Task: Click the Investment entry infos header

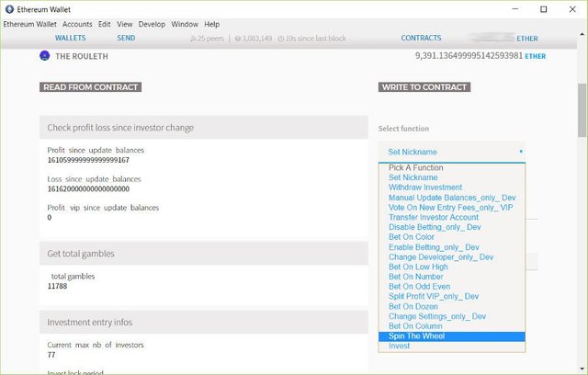Action: point(204,322)
